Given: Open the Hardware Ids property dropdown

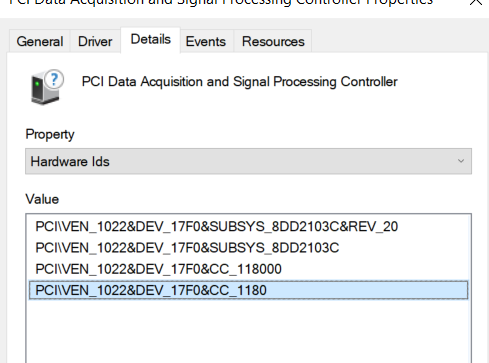Looking at the screenshot, I should tap(248, 161).
